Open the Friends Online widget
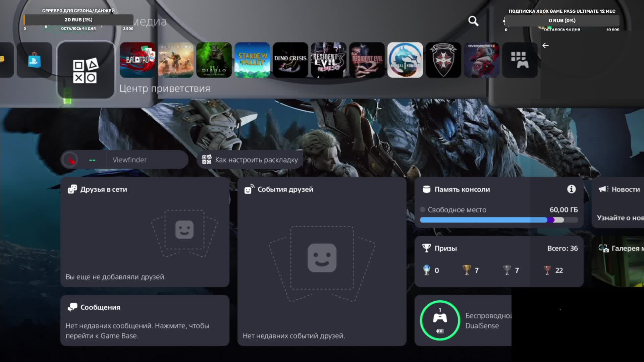 click(x=145, y=232)
